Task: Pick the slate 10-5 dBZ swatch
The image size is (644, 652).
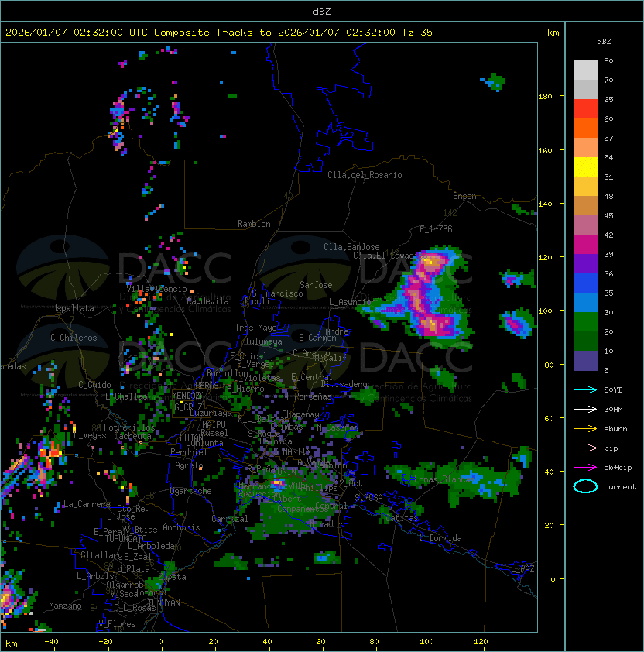Action: [585, 361]
